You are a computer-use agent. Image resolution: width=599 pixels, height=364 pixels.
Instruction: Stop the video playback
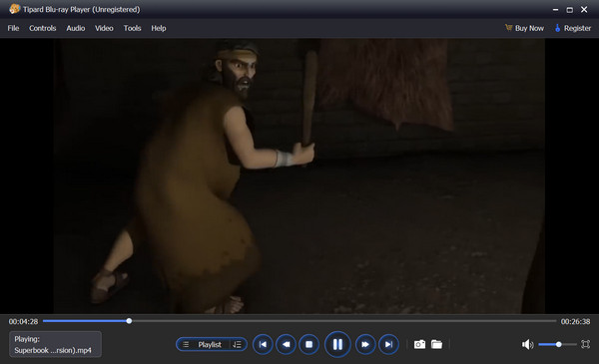[308, 344]
